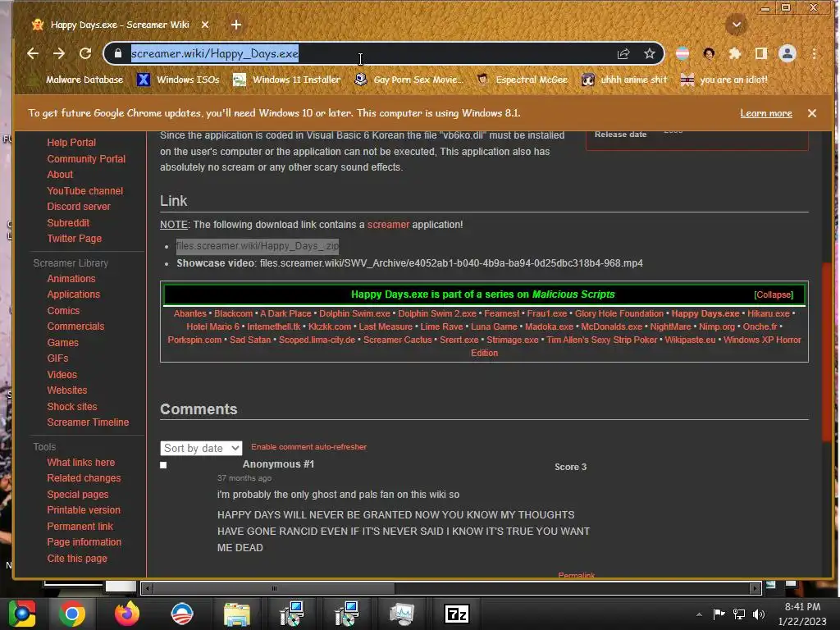
Task: Open Windows XP Horror Edition entry
Action: (x=762, y=340)
